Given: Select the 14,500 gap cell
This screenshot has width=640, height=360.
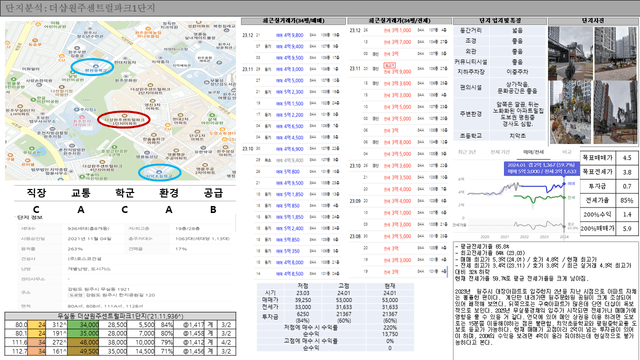Looking at the screenshot, I should [x=142, y=351].
